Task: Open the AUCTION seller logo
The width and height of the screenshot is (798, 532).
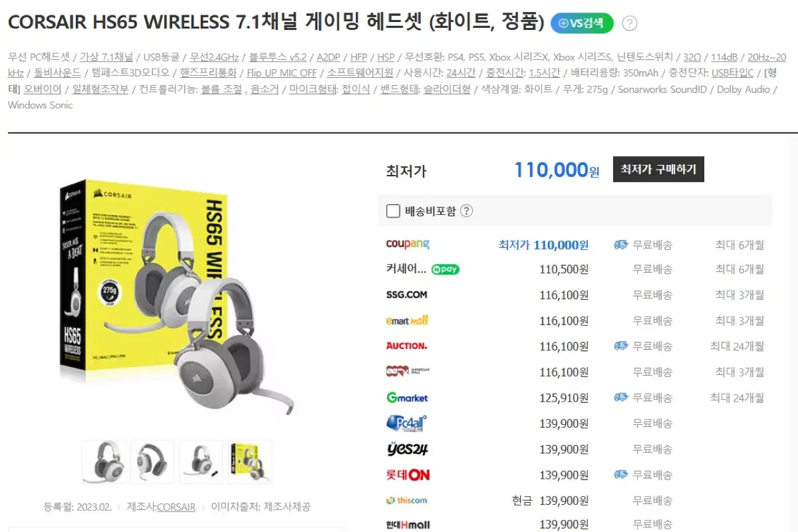Action: pyautogui.click(x=406, y=346)
